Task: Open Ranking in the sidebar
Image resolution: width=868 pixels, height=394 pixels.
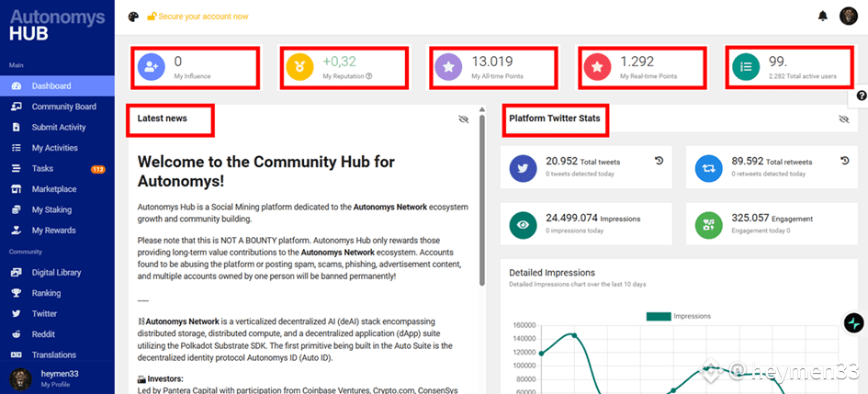Action: 57,293
